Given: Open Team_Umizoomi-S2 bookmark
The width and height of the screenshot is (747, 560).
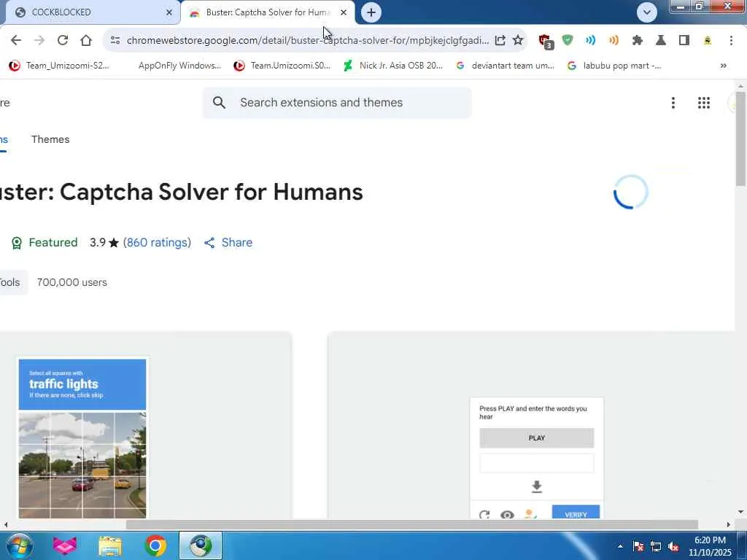Looking at the screenshot, I should coord(59,66).
